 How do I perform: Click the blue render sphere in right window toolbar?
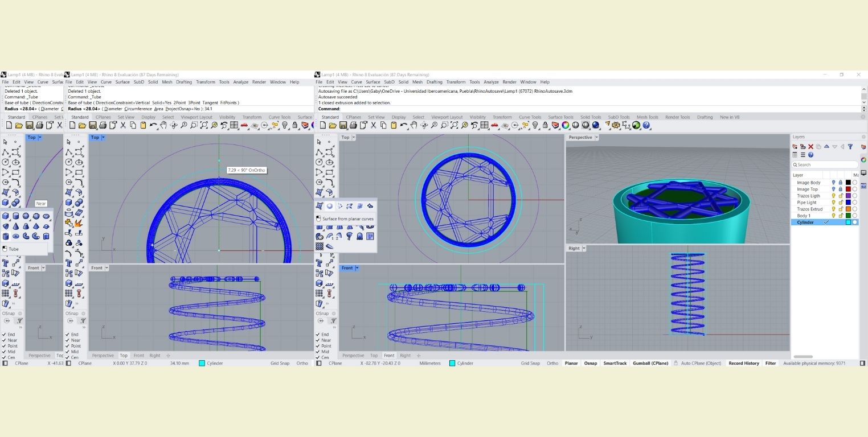[x=595, y=125]
